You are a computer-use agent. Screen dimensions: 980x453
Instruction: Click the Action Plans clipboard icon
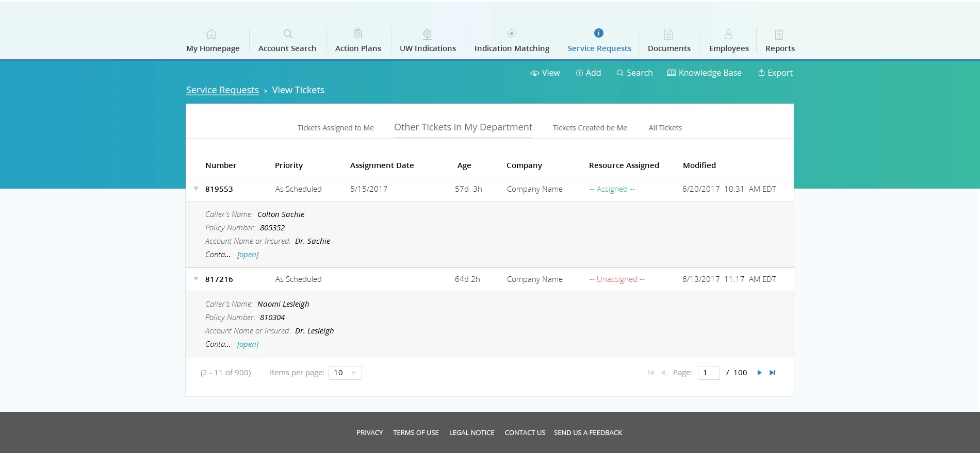[x=357, y=33]
